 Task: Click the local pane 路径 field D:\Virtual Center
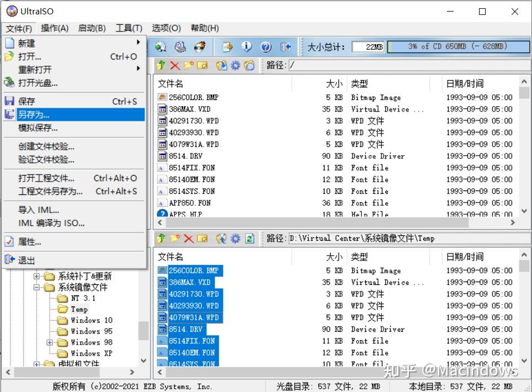point(409,239)
